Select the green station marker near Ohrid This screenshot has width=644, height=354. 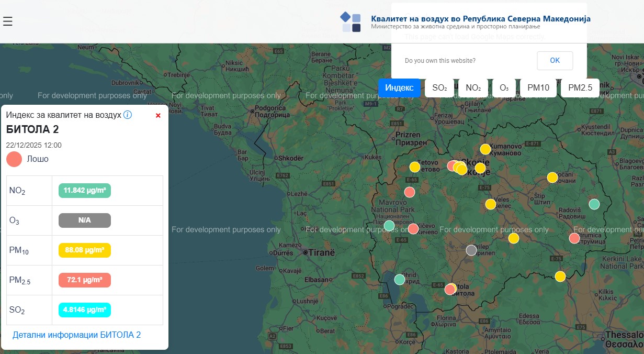click(400, 280)
